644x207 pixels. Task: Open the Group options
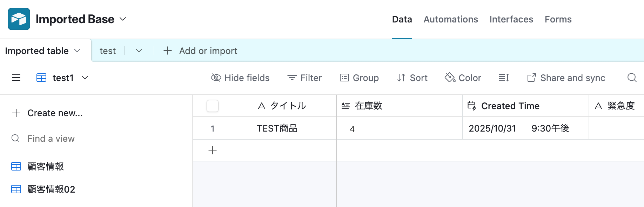(x=359, y=78)
